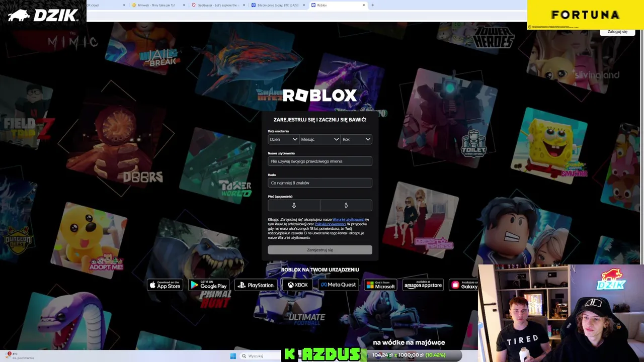Focus the Hasło password field
644x362 pixels.
(320, 183)
